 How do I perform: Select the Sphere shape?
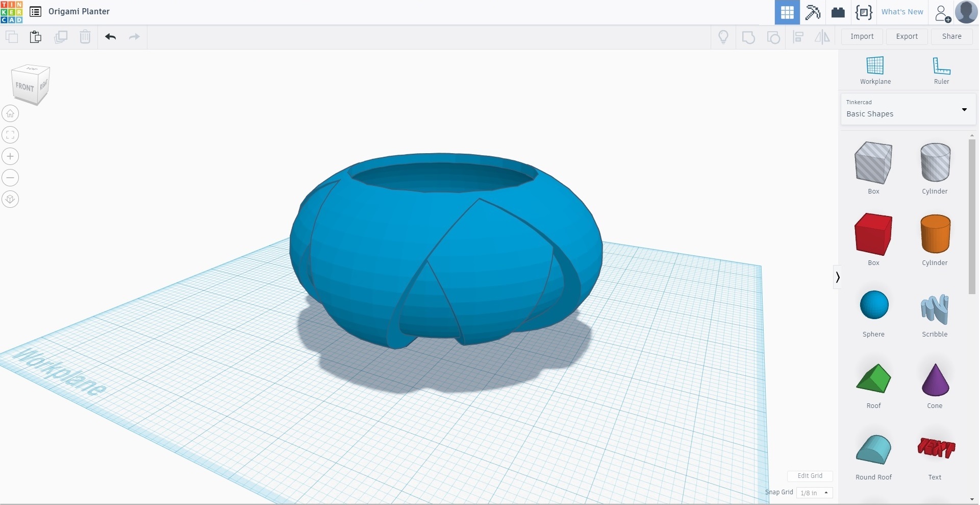873,305
